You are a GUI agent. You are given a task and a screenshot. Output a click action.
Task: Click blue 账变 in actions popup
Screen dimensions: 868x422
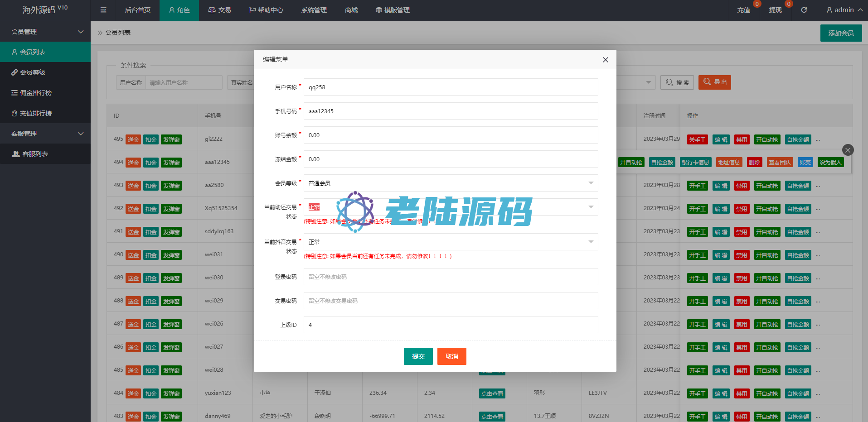805,162
